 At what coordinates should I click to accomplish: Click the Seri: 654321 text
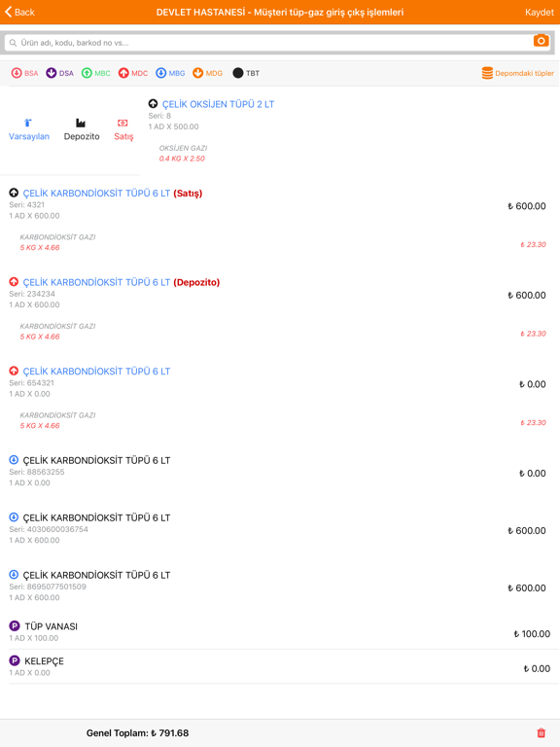pyautogui.click(x=31, y=383)
